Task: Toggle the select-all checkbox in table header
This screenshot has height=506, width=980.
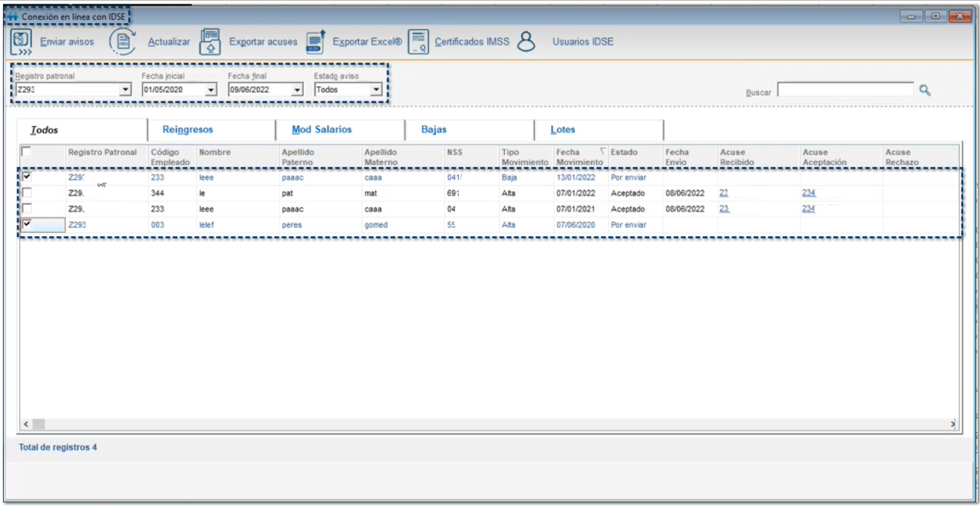Action: (x=27, y=152)
